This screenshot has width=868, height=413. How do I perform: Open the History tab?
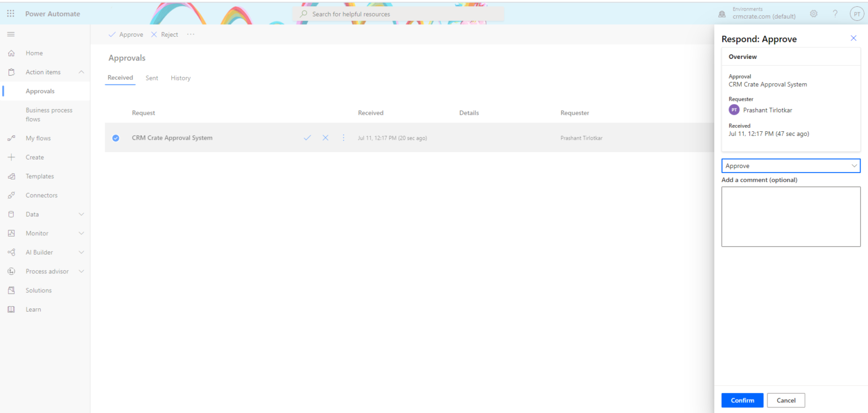180,78
